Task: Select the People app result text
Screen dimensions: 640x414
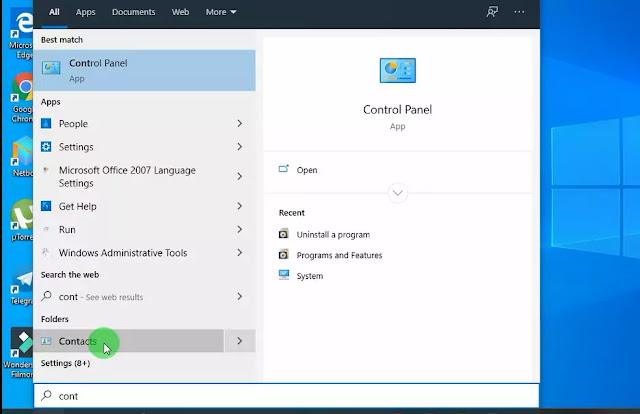Action: 73,124
